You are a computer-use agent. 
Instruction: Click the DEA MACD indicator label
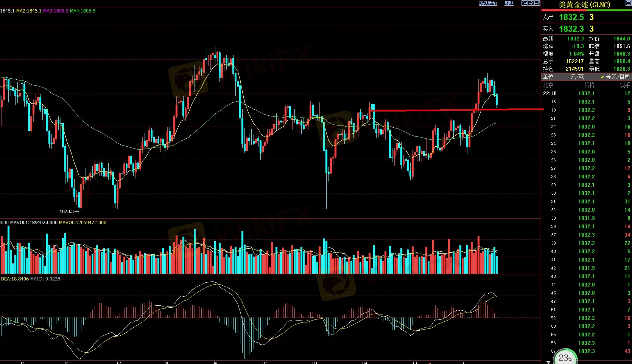[x=15, y=279]
